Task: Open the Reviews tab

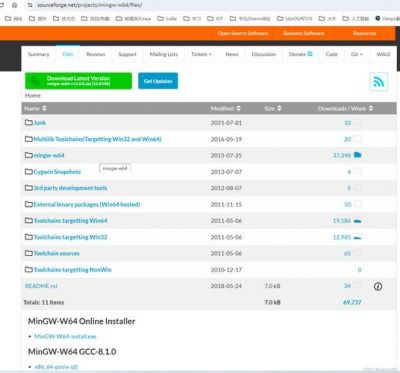Action: tap(96, 54)
